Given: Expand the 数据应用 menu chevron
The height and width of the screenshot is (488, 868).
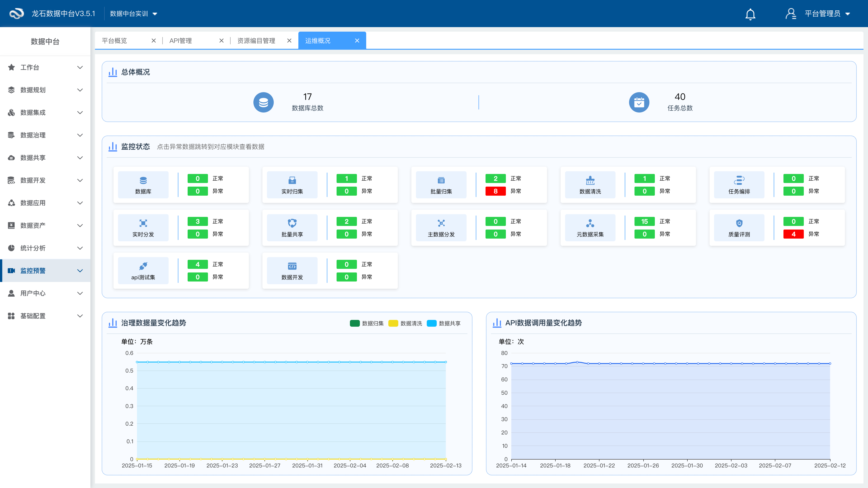Looking at the screenshot, I should pos(80,203).
